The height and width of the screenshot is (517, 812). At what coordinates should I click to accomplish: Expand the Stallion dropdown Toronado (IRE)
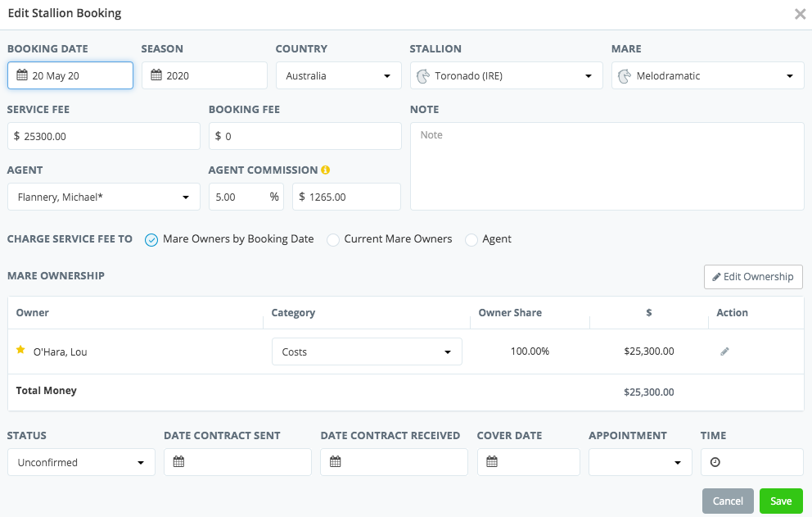coord(506,75)
